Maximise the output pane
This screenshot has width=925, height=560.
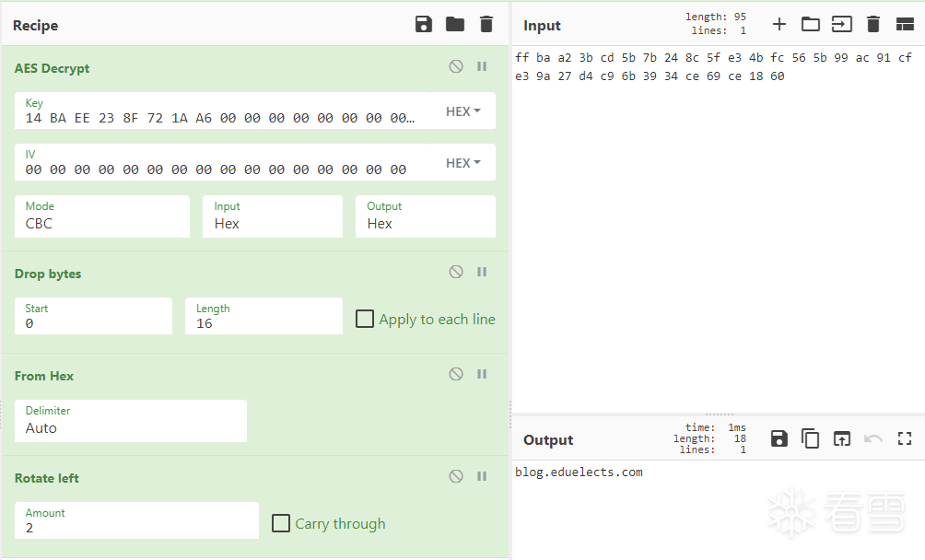click(x=905, y=439)
